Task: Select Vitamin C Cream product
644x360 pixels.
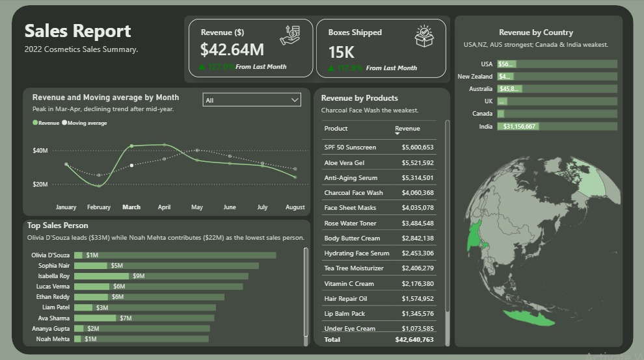Action: point(349,284)
